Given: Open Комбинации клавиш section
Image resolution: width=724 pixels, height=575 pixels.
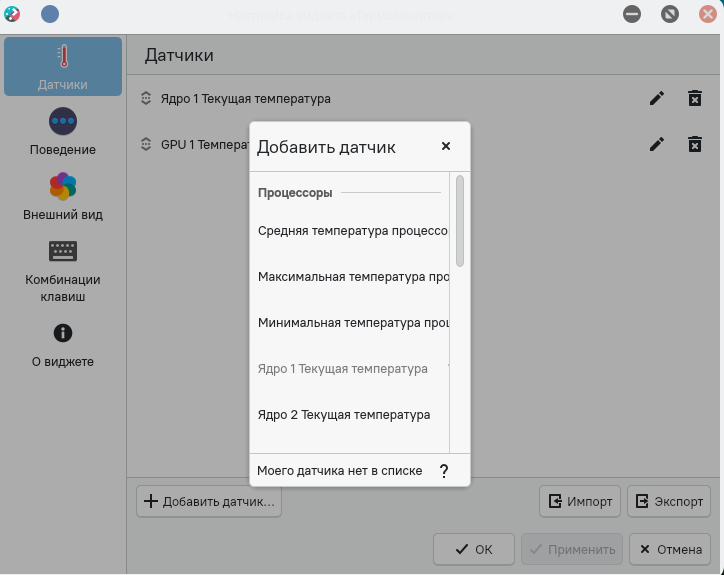Looking at the screenshot, I should [63, 271].
